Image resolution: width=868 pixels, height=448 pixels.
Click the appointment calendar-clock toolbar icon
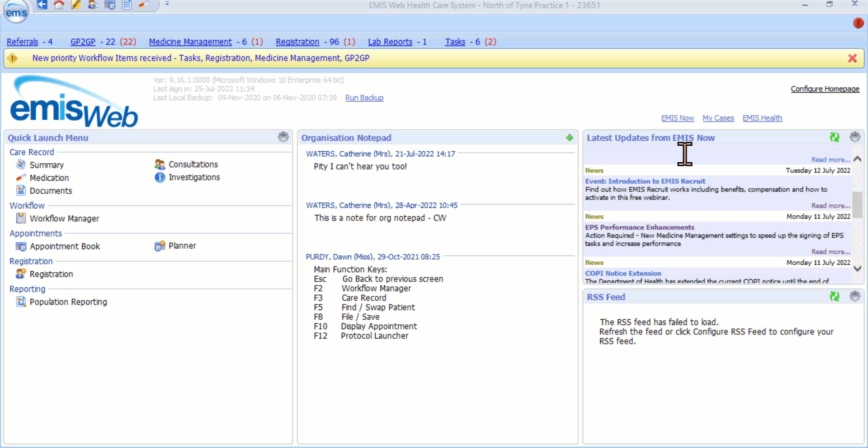tap(110, 5)
